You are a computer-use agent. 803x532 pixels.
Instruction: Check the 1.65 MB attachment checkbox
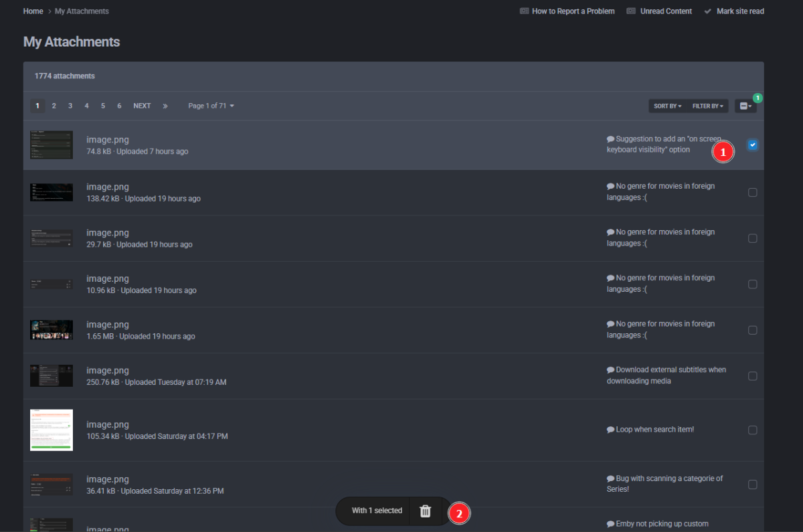coord(753,330)
